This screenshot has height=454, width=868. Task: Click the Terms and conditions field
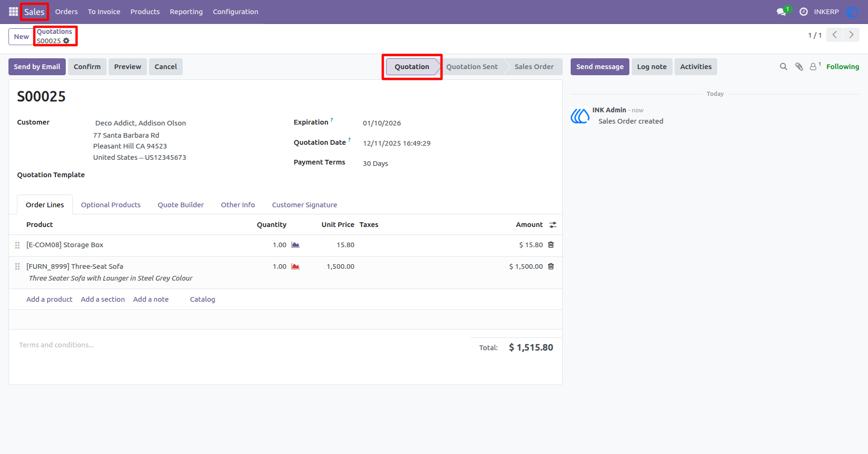(240, 345)
